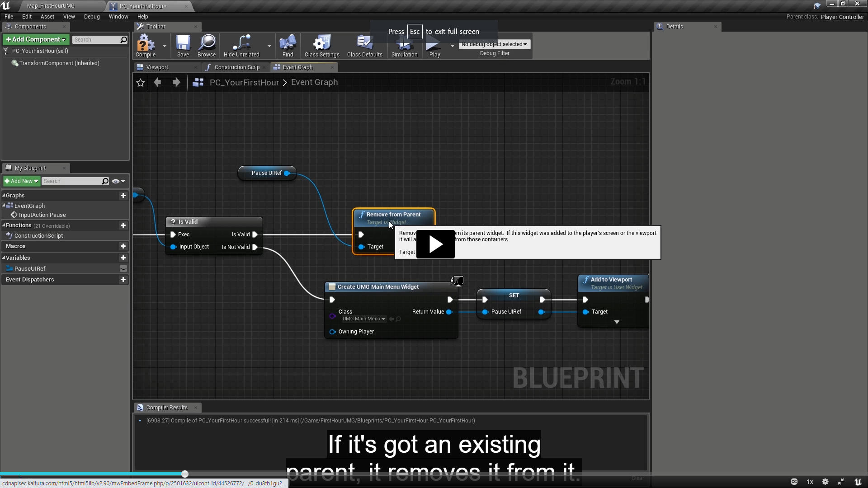Navigate back with graph arrow

tap(157, 82)
